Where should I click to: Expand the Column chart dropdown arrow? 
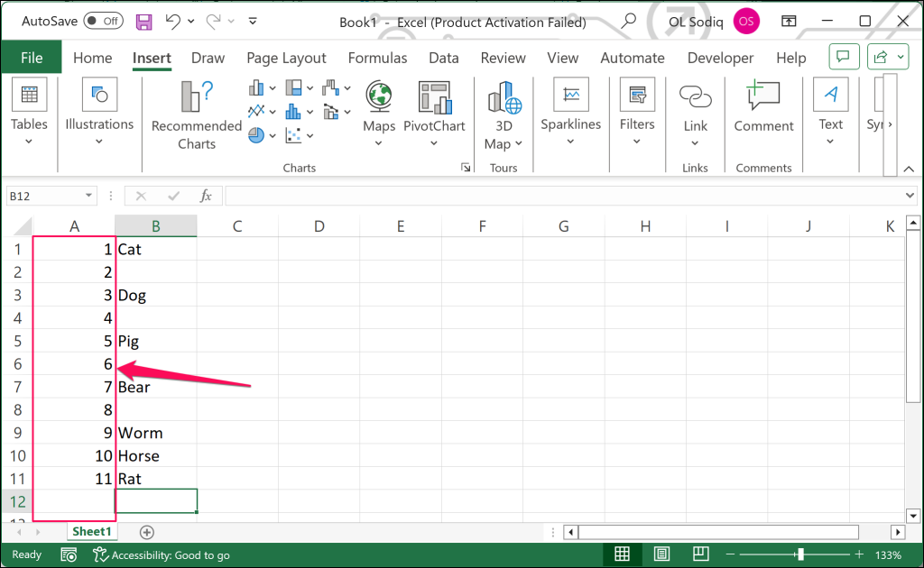pos(273,88)
